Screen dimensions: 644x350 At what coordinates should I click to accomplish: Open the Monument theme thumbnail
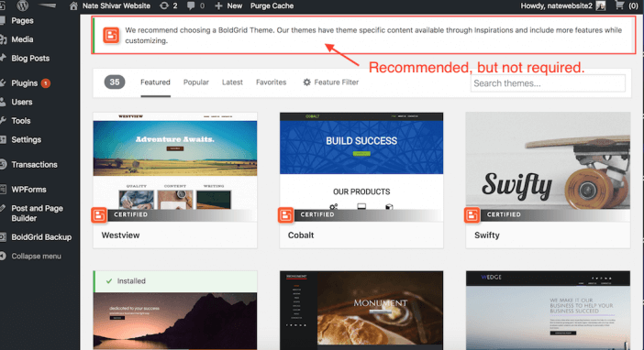pyautogui.click(x=361, y=311)
